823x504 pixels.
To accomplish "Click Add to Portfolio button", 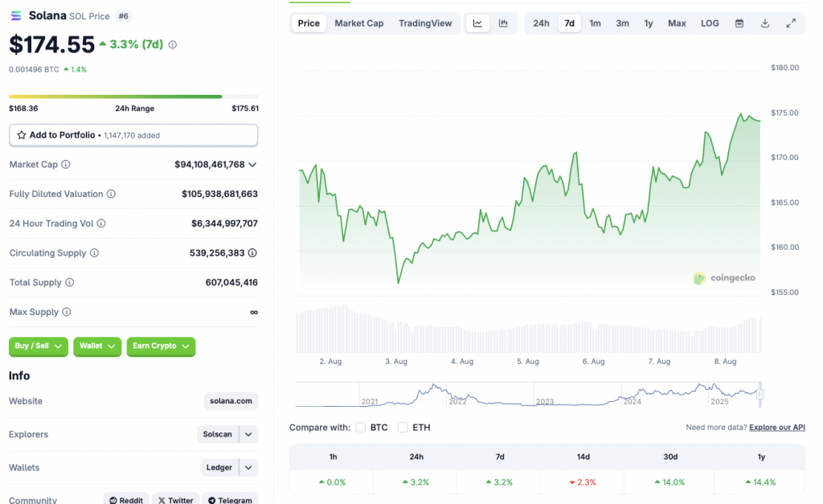I will 133,135.
